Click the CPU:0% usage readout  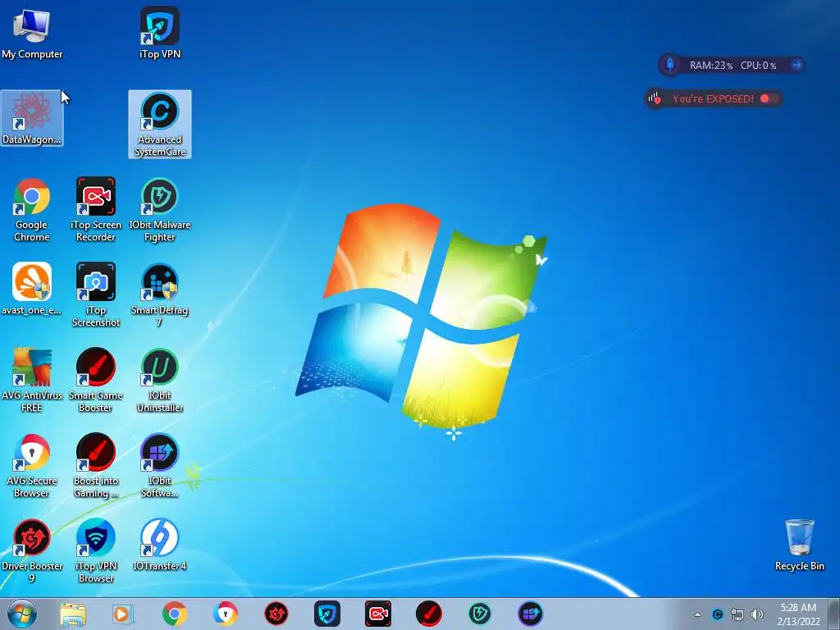click(x=758, y=66)
